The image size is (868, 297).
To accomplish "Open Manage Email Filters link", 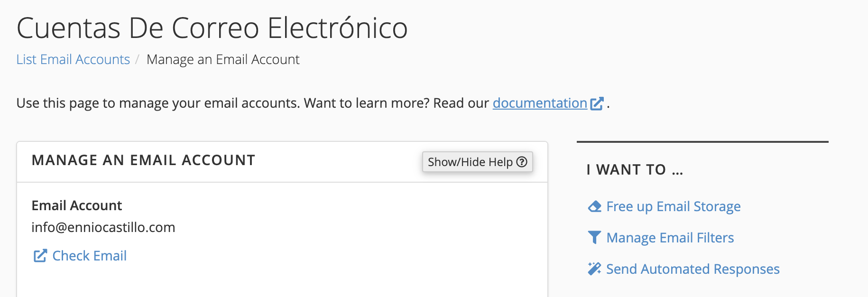I will click(670, 237).
